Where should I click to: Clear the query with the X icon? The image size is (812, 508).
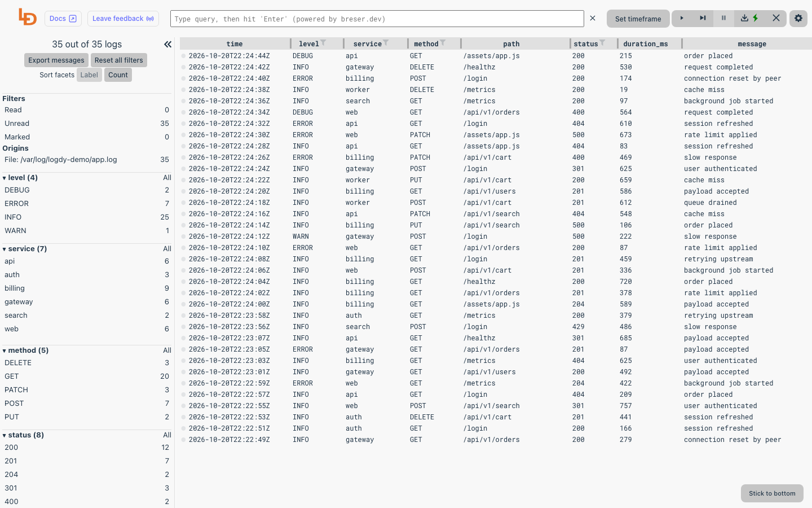click(593, 18)
